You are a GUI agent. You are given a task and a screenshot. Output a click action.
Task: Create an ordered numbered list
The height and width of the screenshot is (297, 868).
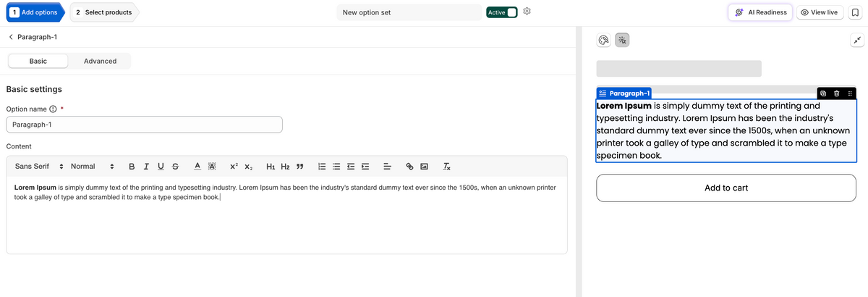pyautogui.click(x=323, y=167)
